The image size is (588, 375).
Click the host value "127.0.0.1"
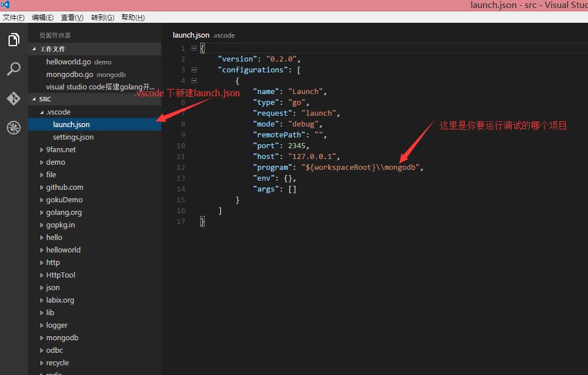coord(313,157)
